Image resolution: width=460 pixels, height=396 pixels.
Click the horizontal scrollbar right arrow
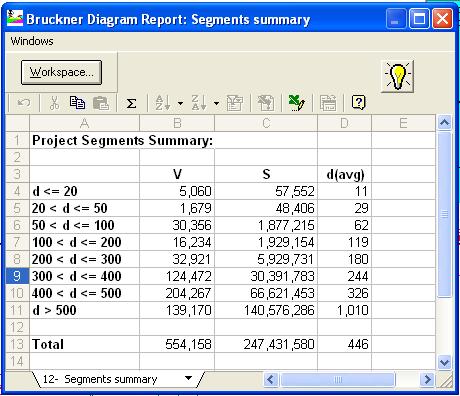click(x=427, y=379)
